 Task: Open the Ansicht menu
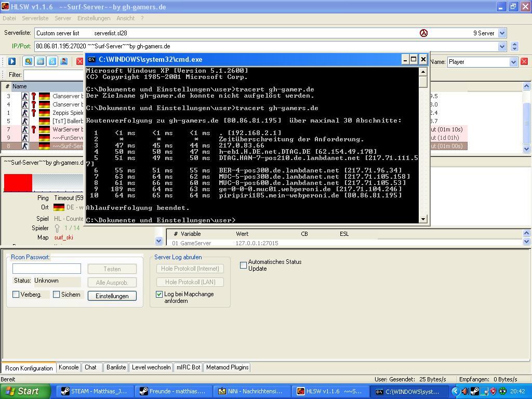(x=126, y=18)
